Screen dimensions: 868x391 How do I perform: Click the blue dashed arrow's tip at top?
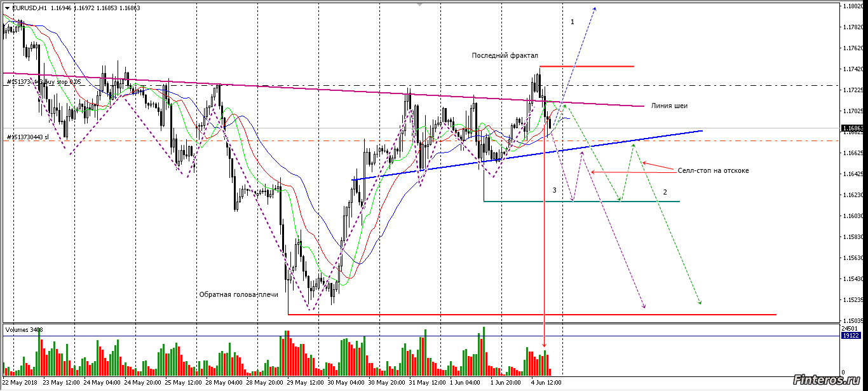[595, 8]
